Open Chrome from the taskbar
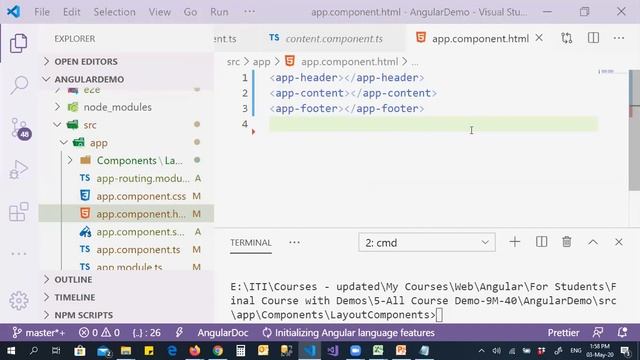The height and width of the screenshot is (360, 640). (218, 351)
